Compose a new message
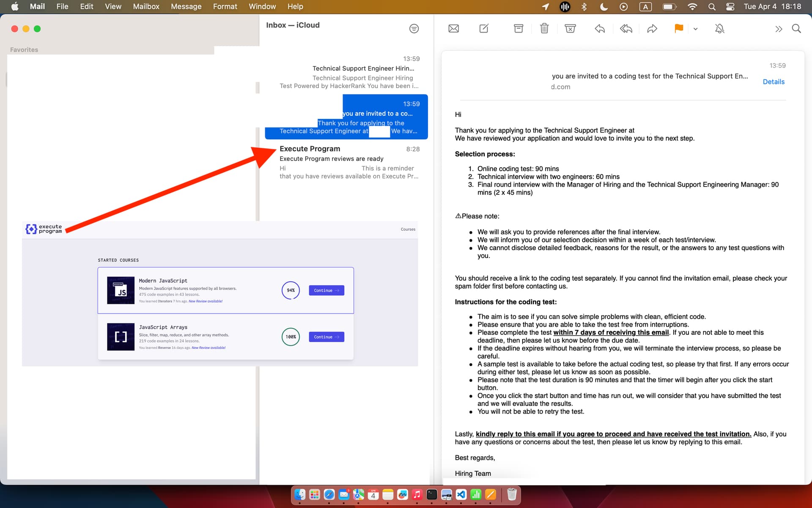 484,29
